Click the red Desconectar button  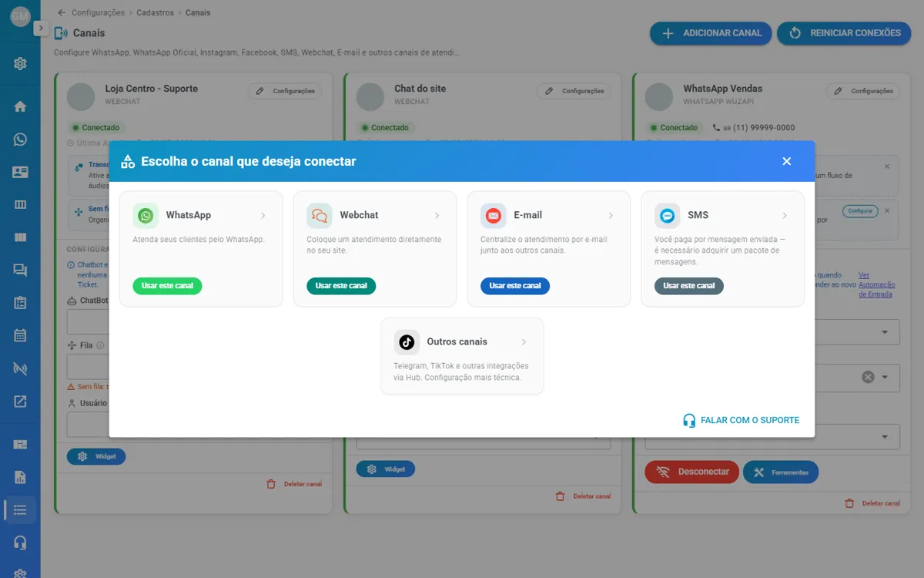(691, 472)
